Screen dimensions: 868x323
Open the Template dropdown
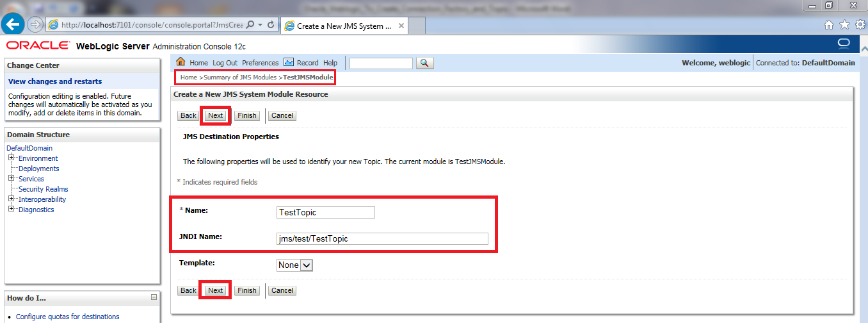294,265
